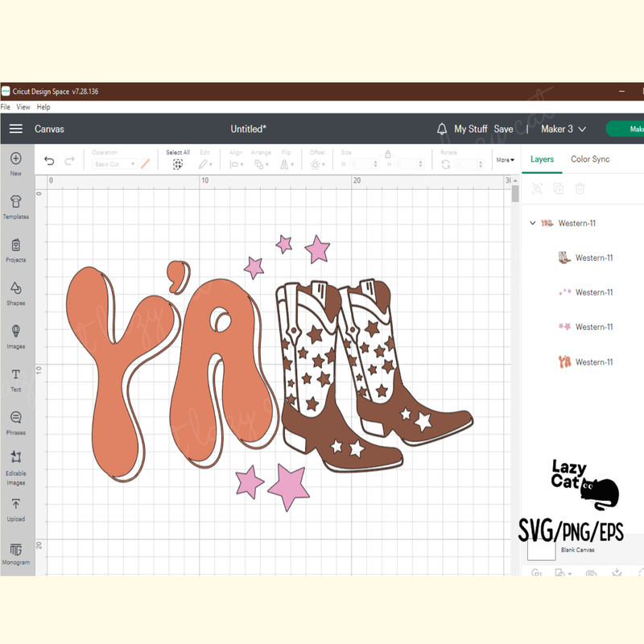Click the Undo arrow icon
Screen dimensions: 644x644
pyautogui.click(x=49, y=161)
